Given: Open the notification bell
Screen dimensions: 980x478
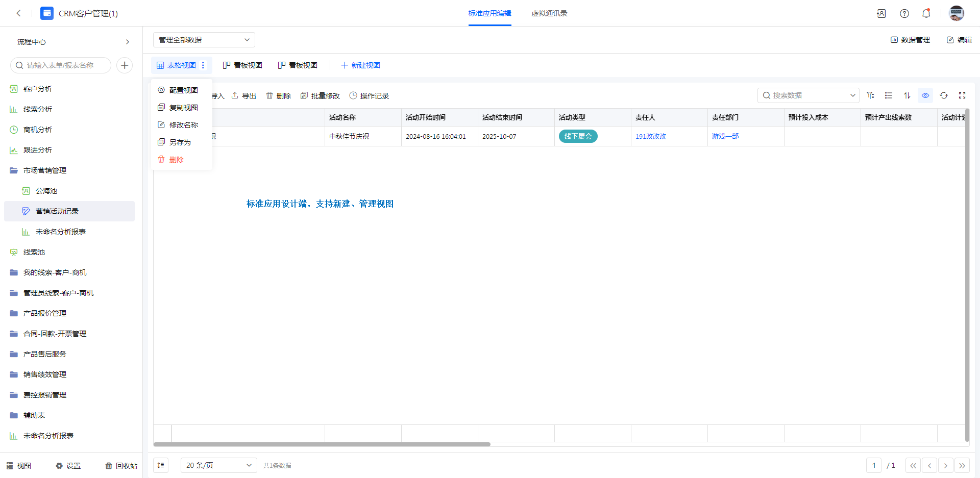Looking at the screenshot, I should [926, 14].
